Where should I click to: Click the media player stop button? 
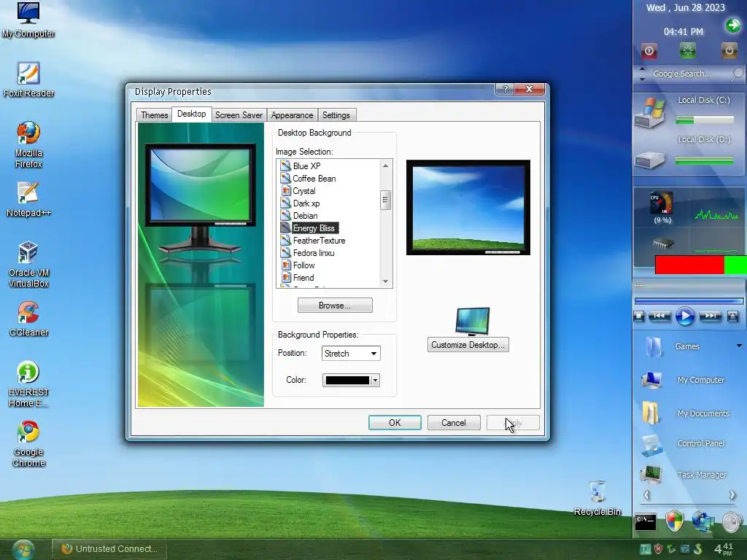pos(639,316)
